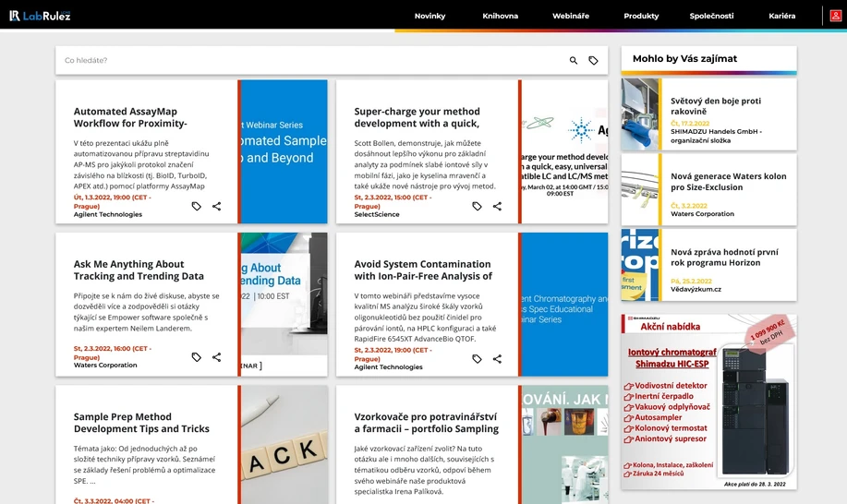Click Waters Corporation in sidebar article
The image size is (847, 504).
(x=702, y=213)
